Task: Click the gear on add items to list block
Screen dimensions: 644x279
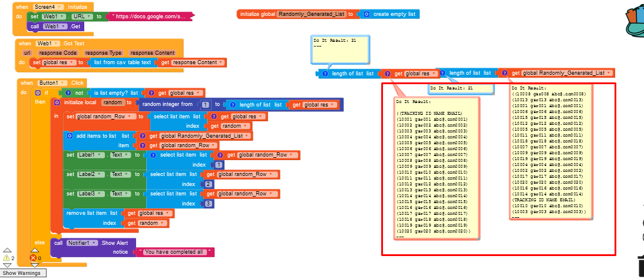Action: coord(71,136)
